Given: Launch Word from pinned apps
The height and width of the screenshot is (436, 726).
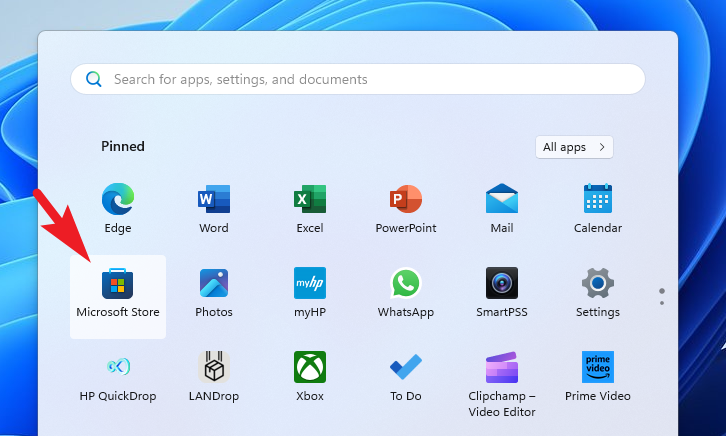Looking at the screenshot, I should [213, 208].
